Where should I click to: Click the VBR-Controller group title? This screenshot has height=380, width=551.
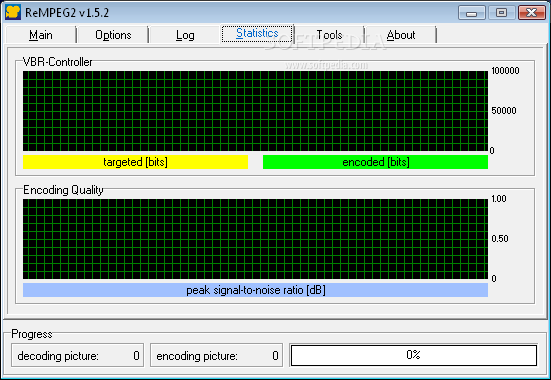click(x=58, y=62)
